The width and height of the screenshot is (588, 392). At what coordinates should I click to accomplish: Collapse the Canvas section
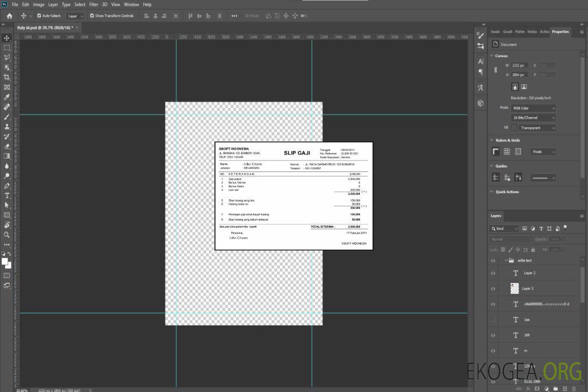pos(492,56)
